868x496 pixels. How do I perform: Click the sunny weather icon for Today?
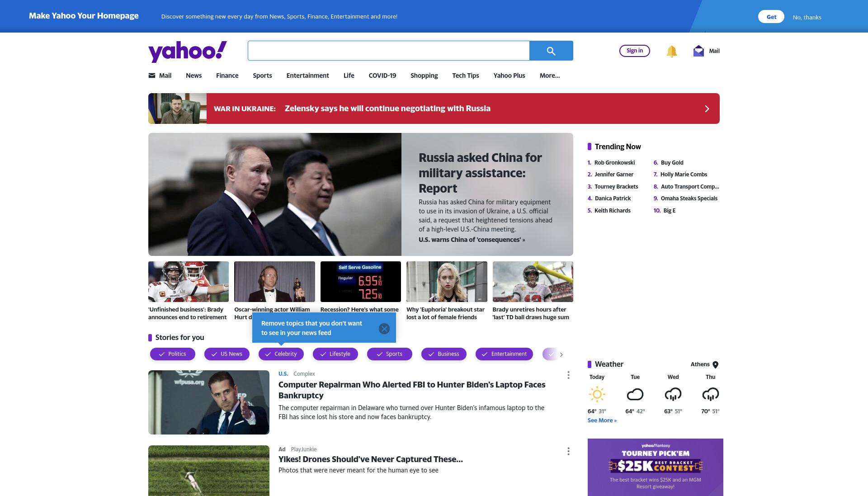597,394
